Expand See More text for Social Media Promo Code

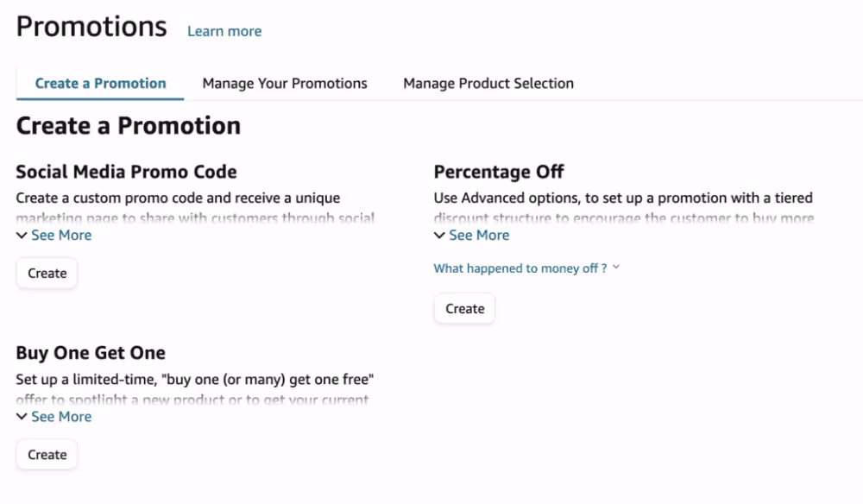(61, 236)
